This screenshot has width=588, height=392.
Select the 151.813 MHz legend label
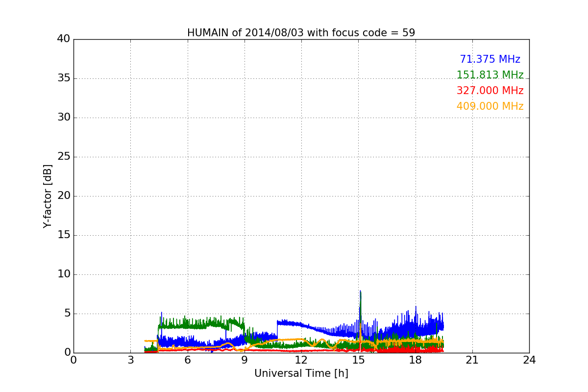coord(490,75)
